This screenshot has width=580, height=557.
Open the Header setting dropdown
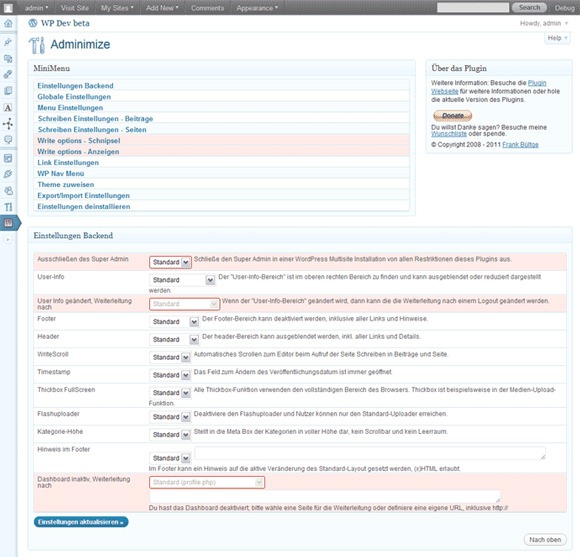(x=174, y=340)
